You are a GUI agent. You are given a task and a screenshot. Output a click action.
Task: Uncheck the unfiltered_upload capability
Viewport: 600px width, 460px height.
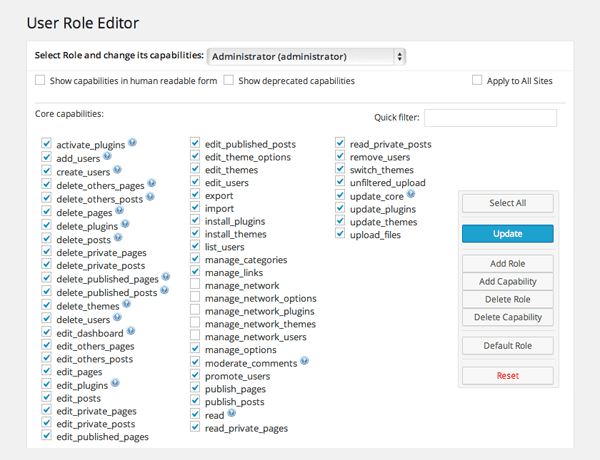pyautogui.click(x=341, y=183)
